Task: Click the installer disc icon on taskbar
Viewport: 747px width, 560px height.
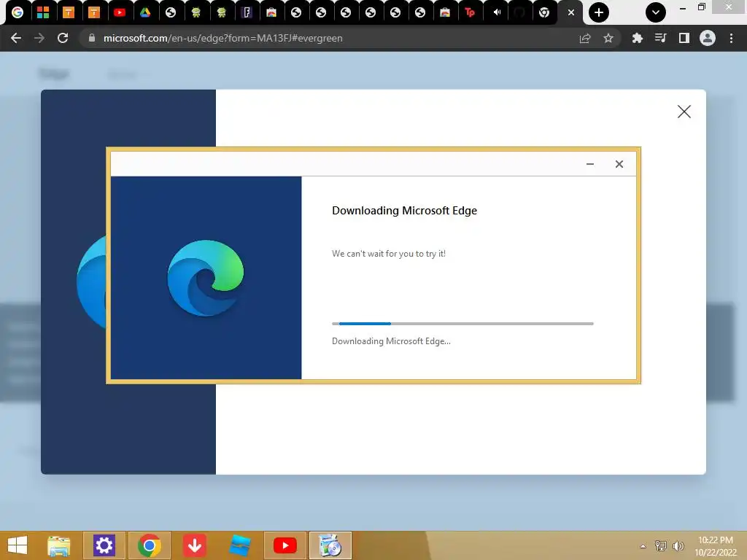Action: [330, 545]
